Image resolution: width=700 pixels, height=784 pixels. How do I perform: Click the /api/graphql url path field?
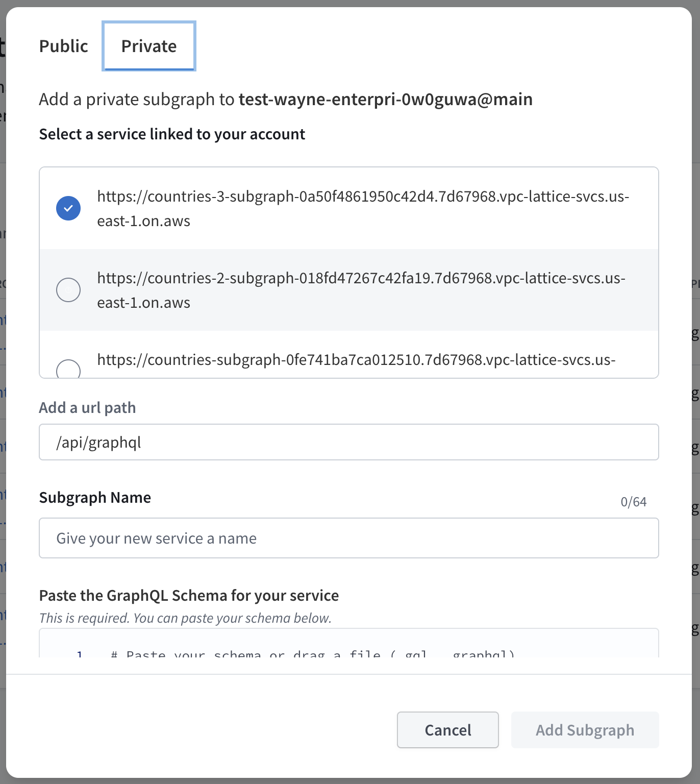(x=348, y=442)
